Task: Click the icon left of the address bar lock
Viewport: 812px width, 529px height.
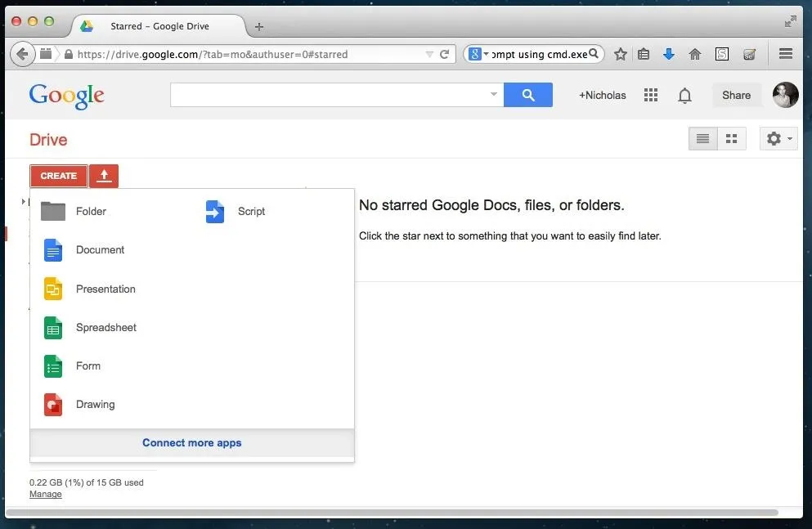Action: click(x=46, y=53)
